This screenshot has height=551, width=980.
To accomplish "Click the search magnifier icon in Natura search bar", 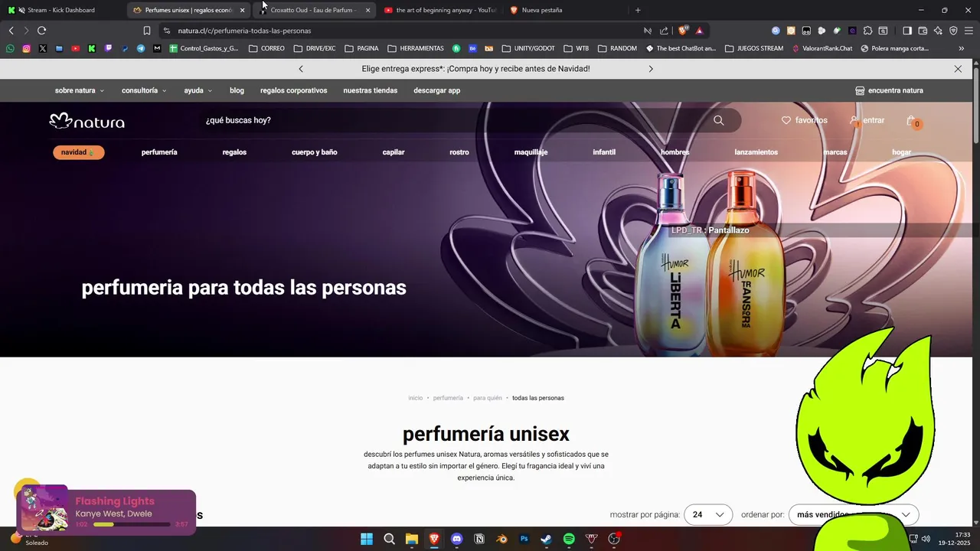I will click(x=718, y=120).
